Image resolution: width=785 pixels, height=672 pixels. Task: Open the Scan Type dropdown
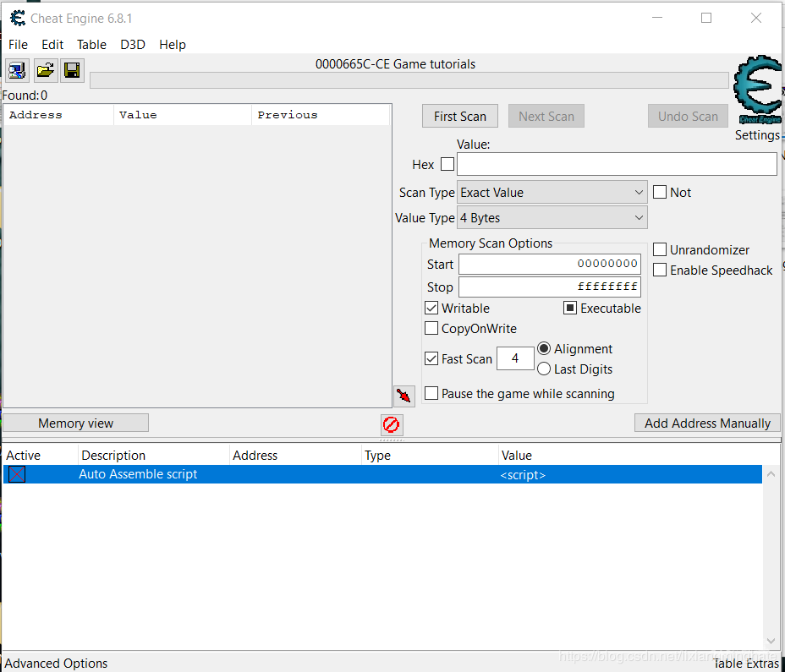[552, 192]
